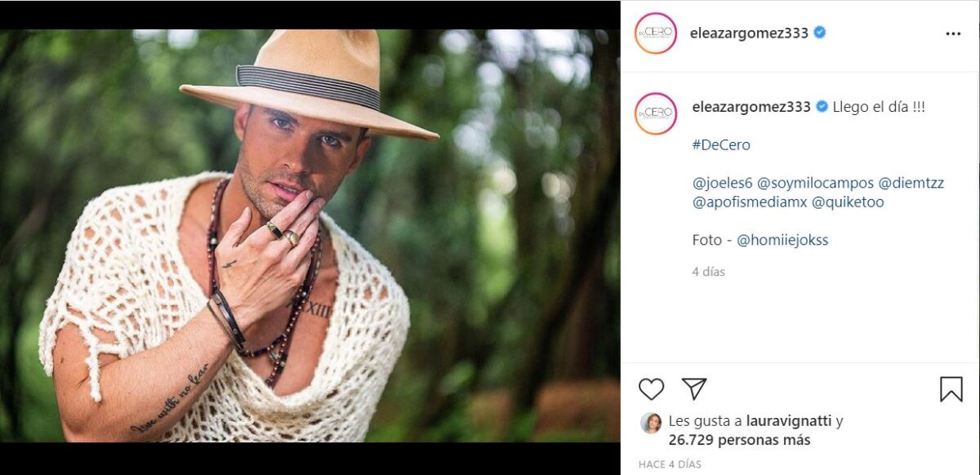Click the caption profile avatar

[656, 113]
